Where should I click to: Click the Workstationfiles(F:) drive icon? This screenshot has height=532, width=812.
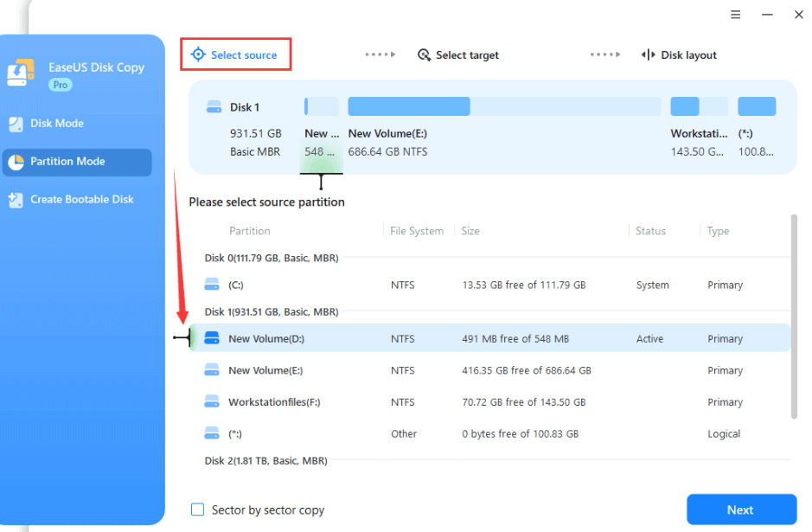(x=211, y=401)
